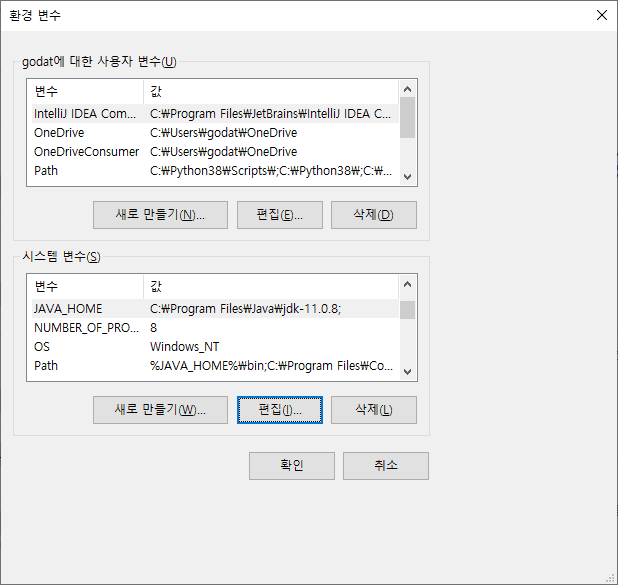The height and width of the screenshot is (585, 618).
Task: Click the value 8 of NUMBER_OF_PRO...
Action: point(153,328)
